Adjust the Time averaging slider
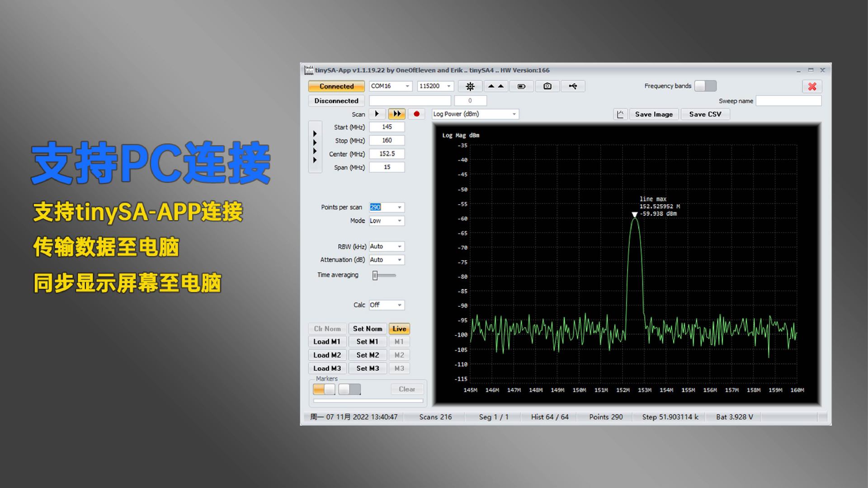The height and width of the screenshot is (488, 868). pyautogui.click(x=376, y=275)
